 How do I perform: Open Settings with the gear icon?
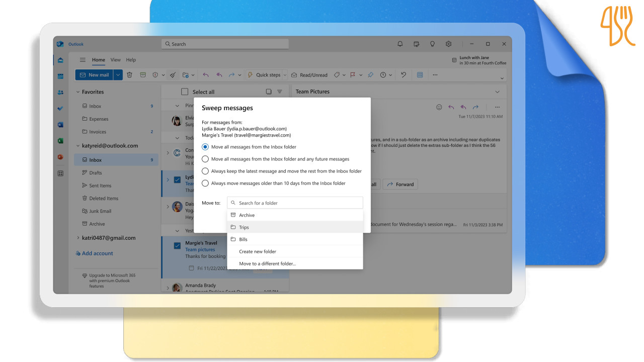(448, 44)
